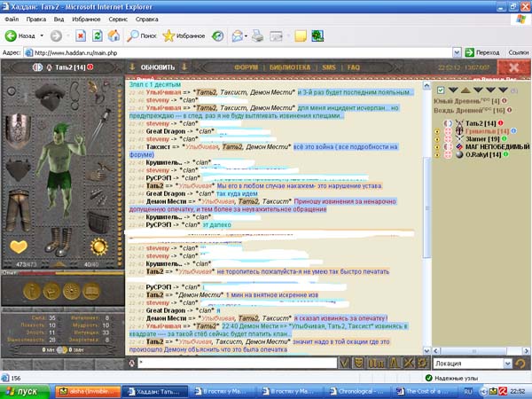532x399 pixels.
Task: Click the Windows пуск Start button
Action: click(x=25, y=392)
